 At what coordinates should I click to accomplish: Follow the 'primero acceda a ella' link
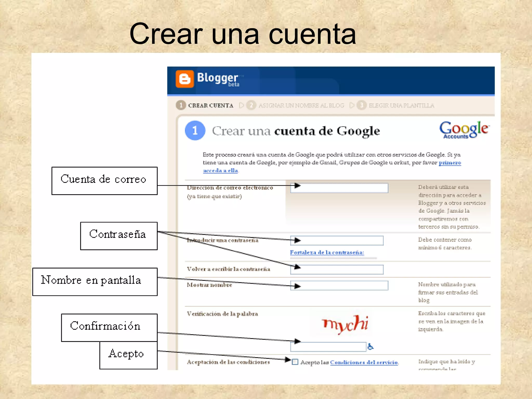pos(450,163)
